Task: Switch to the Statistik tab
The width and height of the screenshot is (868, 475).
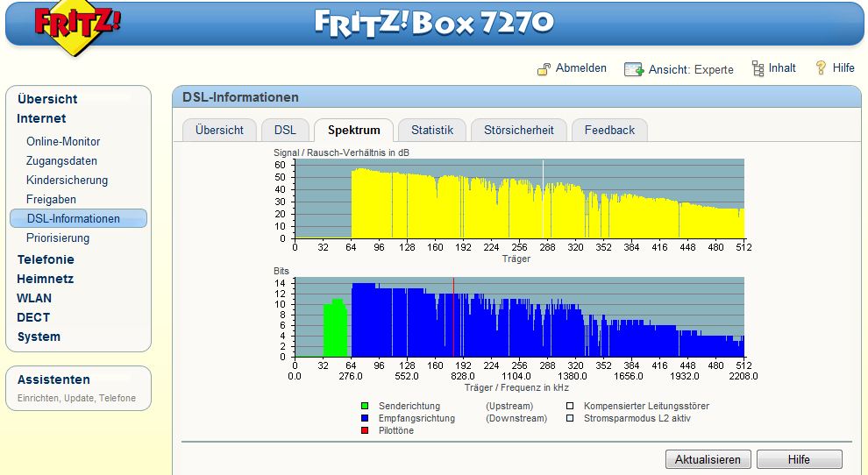Action: click(x=431, y=130)
